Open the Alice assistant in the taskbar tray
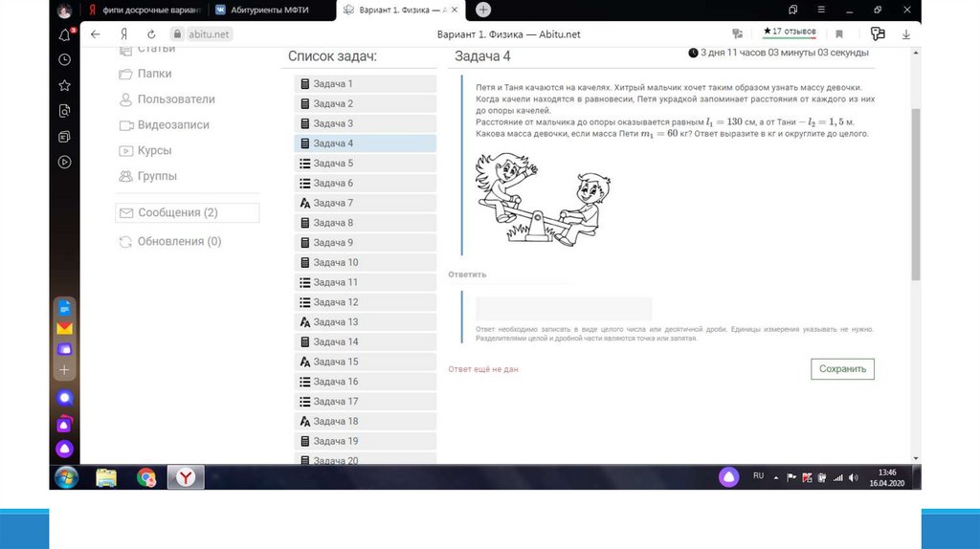The image size is (980, 549). point(728,476)
